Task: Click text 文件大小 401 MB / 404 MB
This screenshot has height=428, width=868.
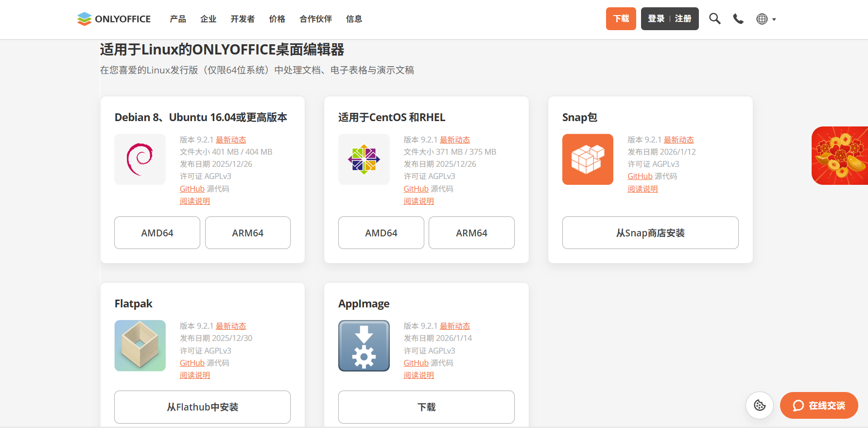Action: point(226,152)
